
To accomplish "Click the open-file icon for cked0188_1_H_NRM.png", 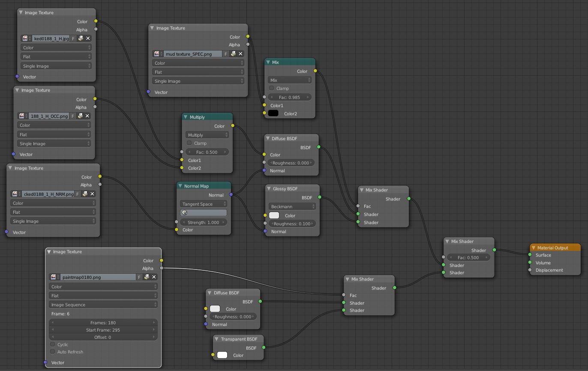I will (85, 194).
